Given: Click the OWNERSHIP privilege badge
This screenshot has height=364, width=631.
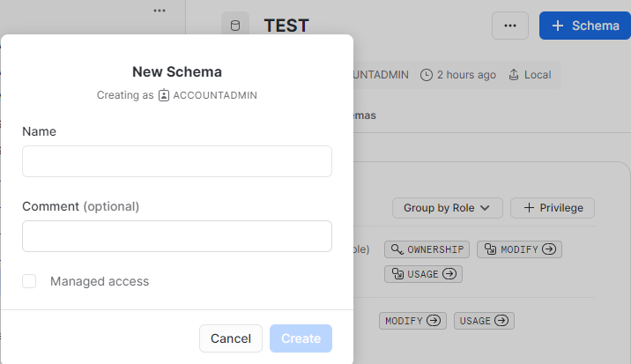Looking at the screenshot, I should pos(427,249).
